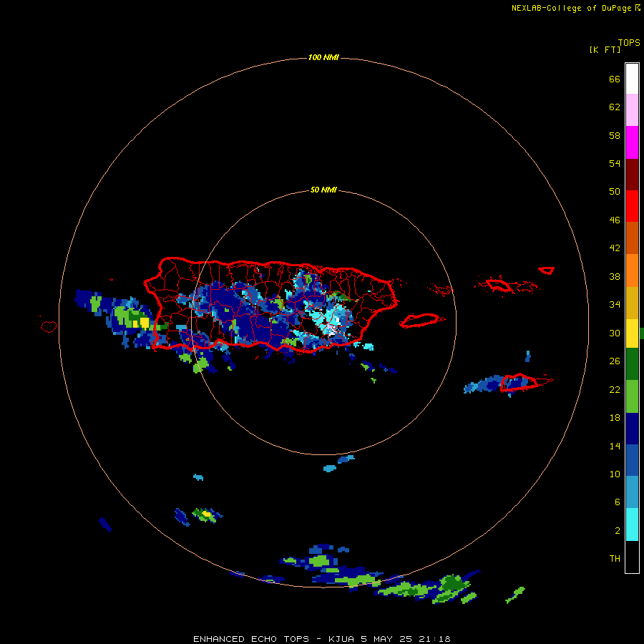Select the cyan legend swatch

click(632, 525)
